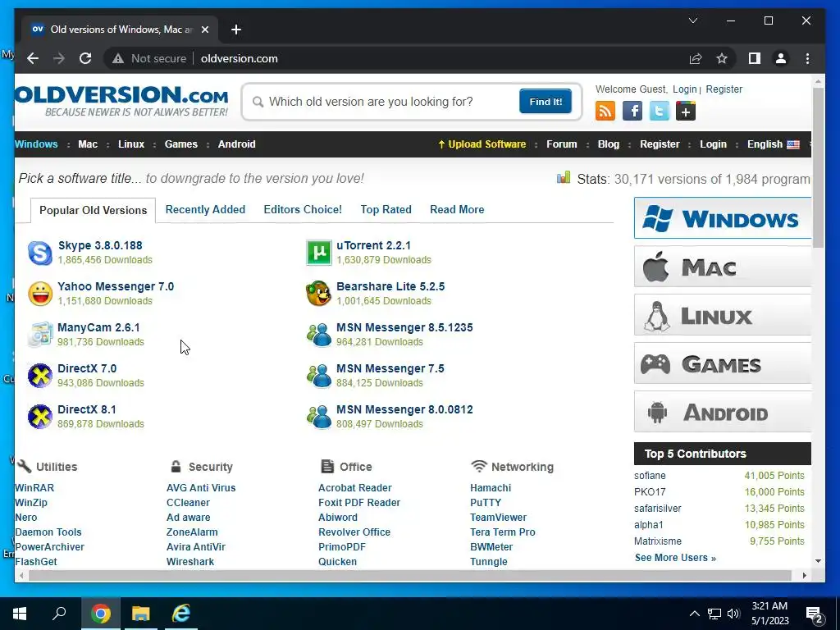The image size is (840, 630).
Task: Open the Android menu item
Action: coord(237,144)
